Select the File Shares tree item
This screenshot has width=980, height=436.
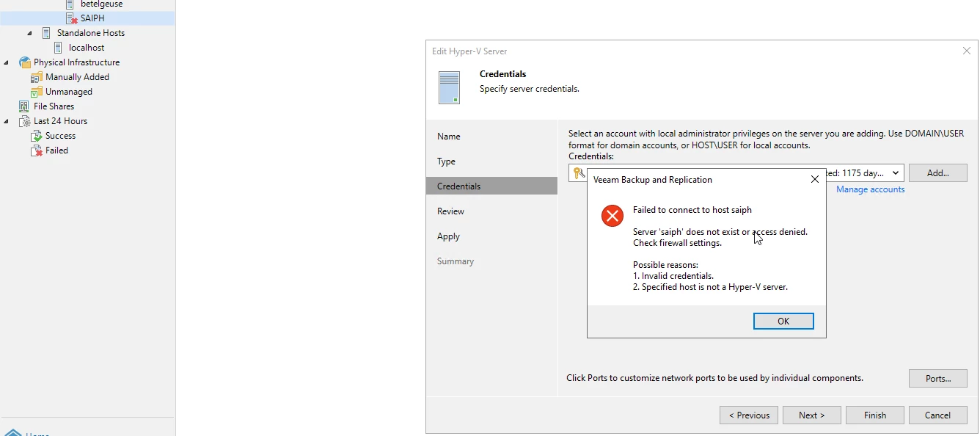click(54, 106)
